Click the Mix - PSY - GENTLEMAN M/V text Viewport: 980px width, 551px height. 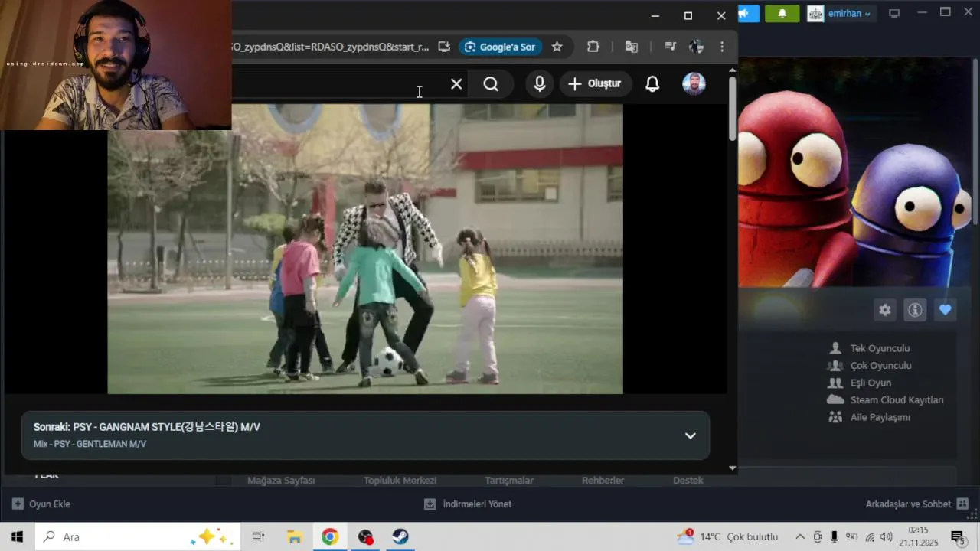90,444
